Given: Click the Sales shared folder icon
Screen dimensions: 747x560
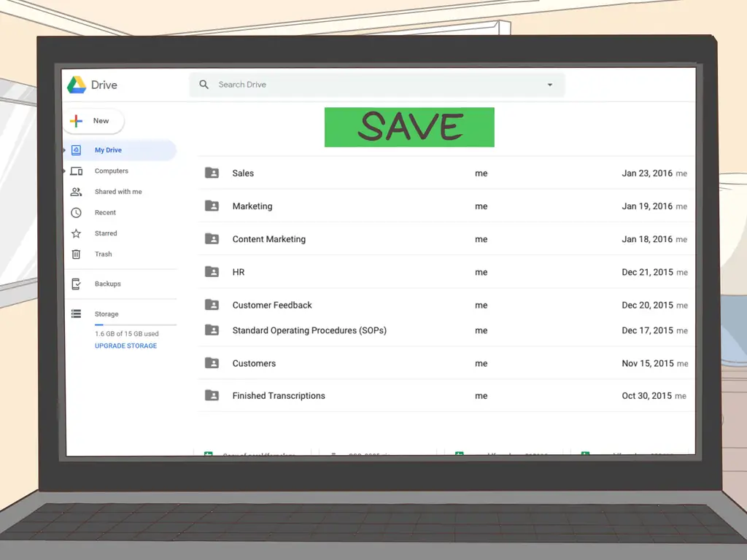Looking at the screenshot, I should pyautogui.click(x=212, y=173).
